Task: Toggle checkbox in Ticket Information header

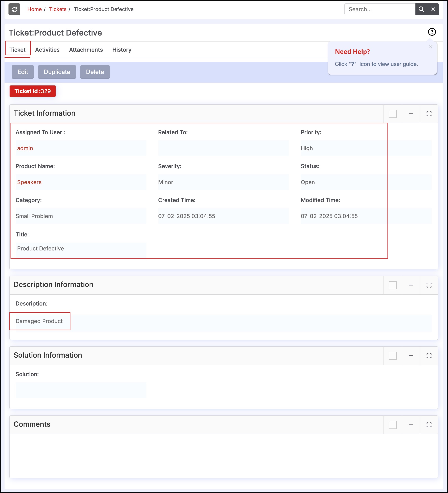Action: [x=393, y=114]
